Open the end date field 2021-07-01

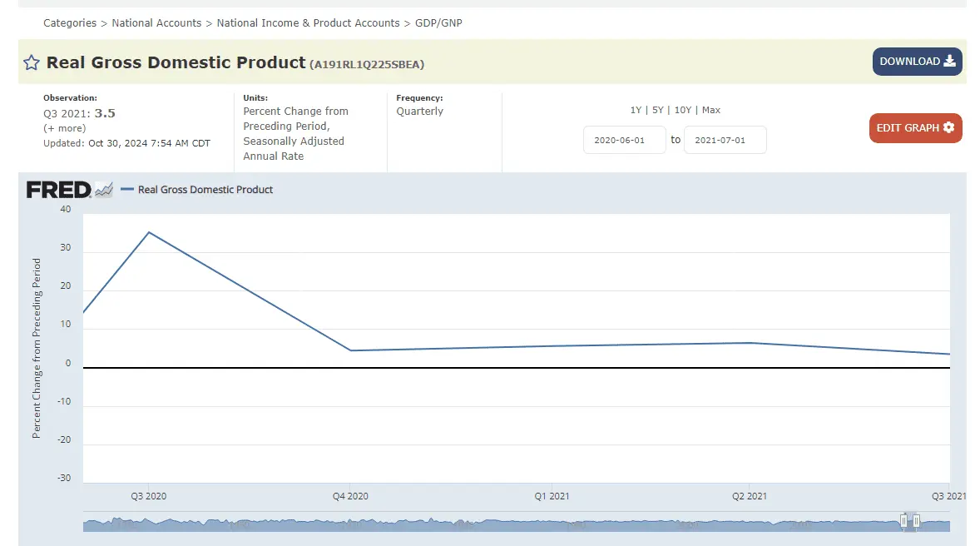point(725,140)
